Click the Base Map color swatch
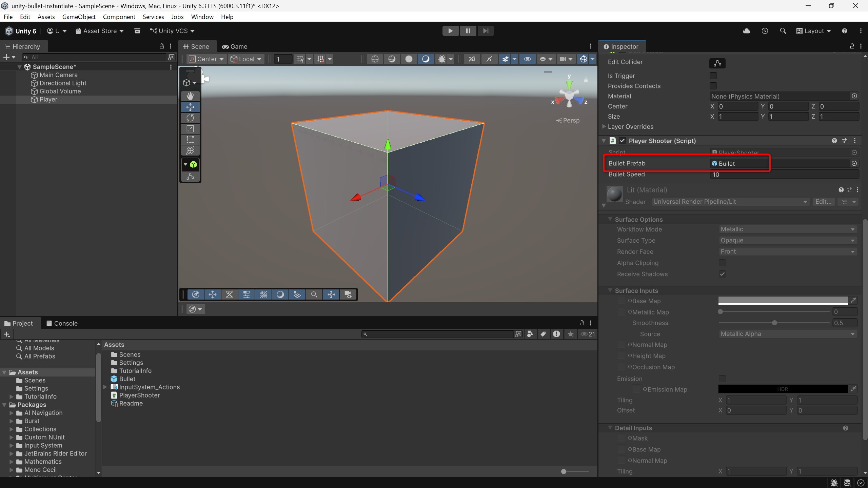Image resolution: width=868 pixels, height=488 pixels. coord(783,301)
